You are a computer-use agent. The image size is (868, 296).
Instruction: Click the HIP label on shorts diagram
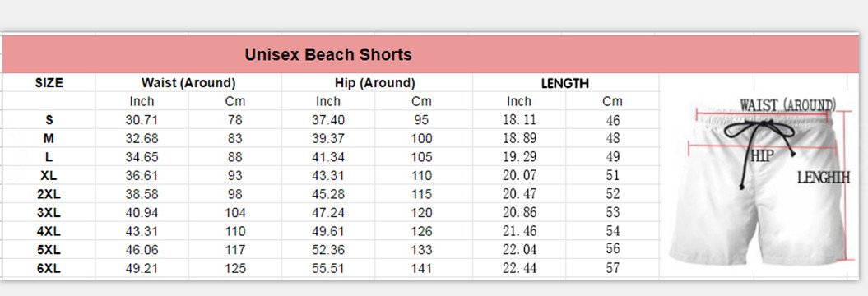pyautogui.click(x=762, y=155)
